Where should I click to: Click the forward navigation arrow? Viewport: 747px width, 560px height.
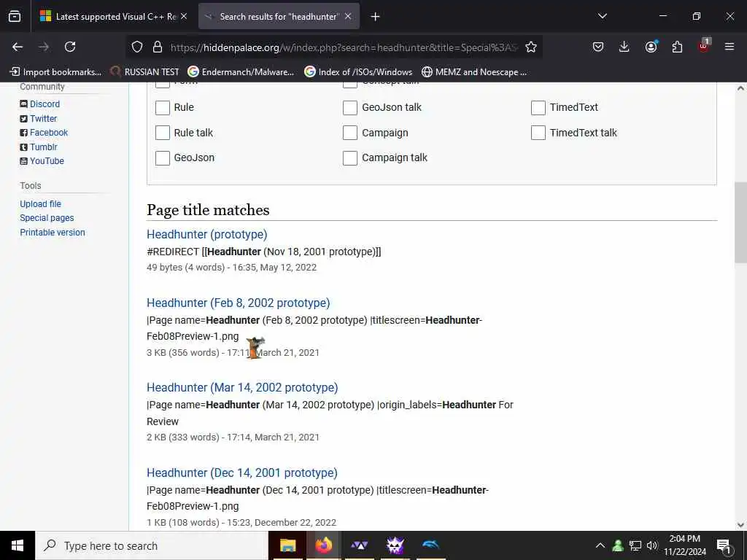[x=44, y=47]
